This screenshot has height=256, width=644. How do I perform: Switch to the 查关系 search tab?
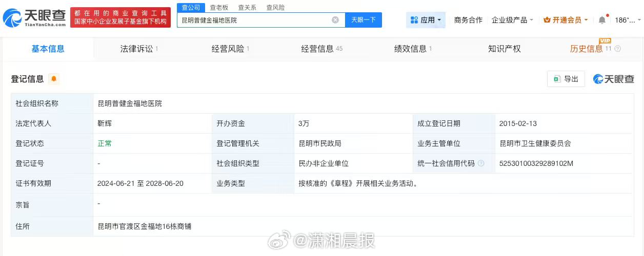tap(247, 8)
